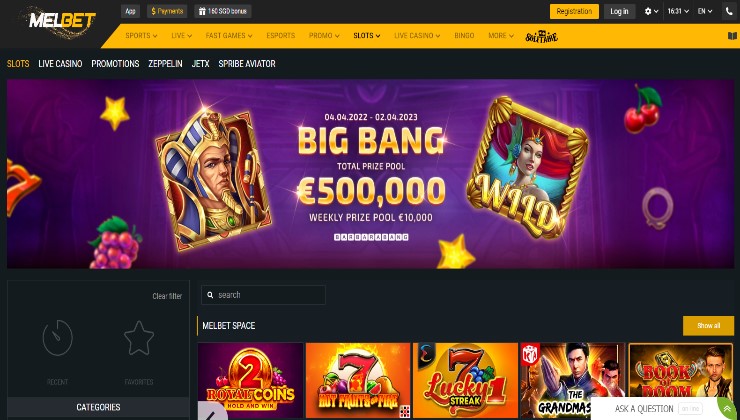The width and height of the screenshot is (740, 420).
Task: Expand the 16:31 time zone dropdown
Action: pyautogui.click(x=678, y=11)
